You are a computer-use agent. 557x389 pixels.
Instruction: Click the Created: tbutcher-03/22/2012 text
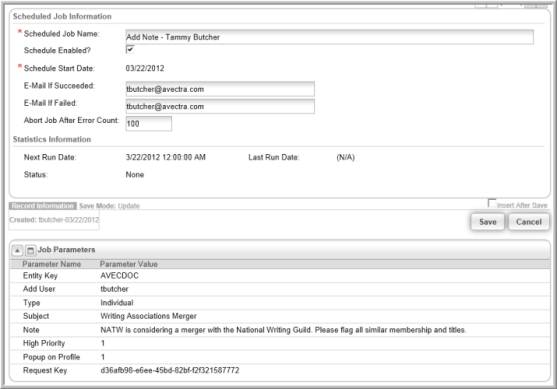click(54, 220)
